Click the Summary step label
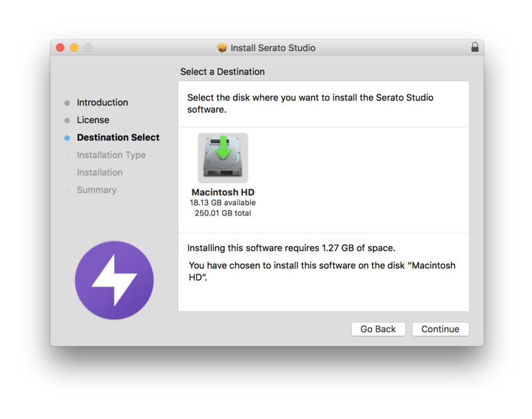 click(x=96, y=190)
